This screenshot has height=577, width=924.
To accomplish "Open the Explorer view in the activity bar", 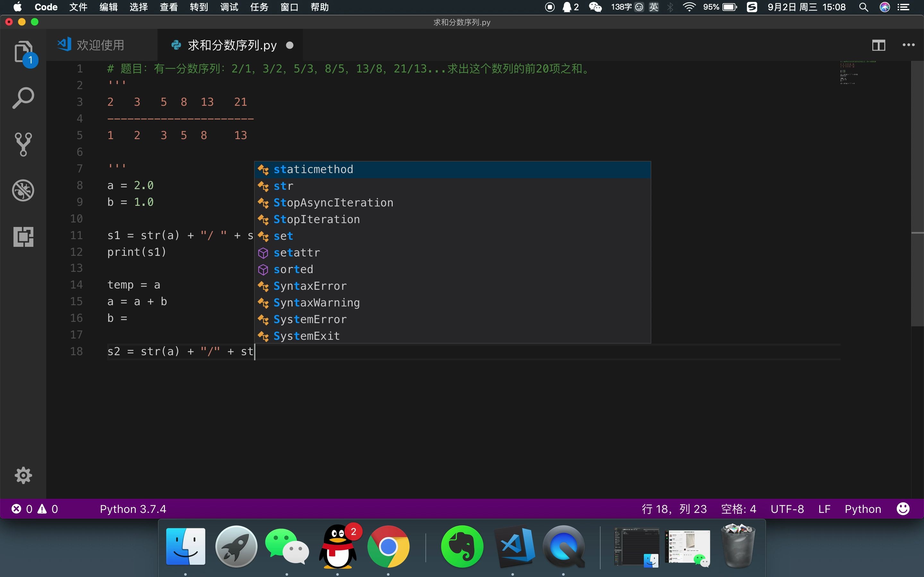I will (23, 52).
